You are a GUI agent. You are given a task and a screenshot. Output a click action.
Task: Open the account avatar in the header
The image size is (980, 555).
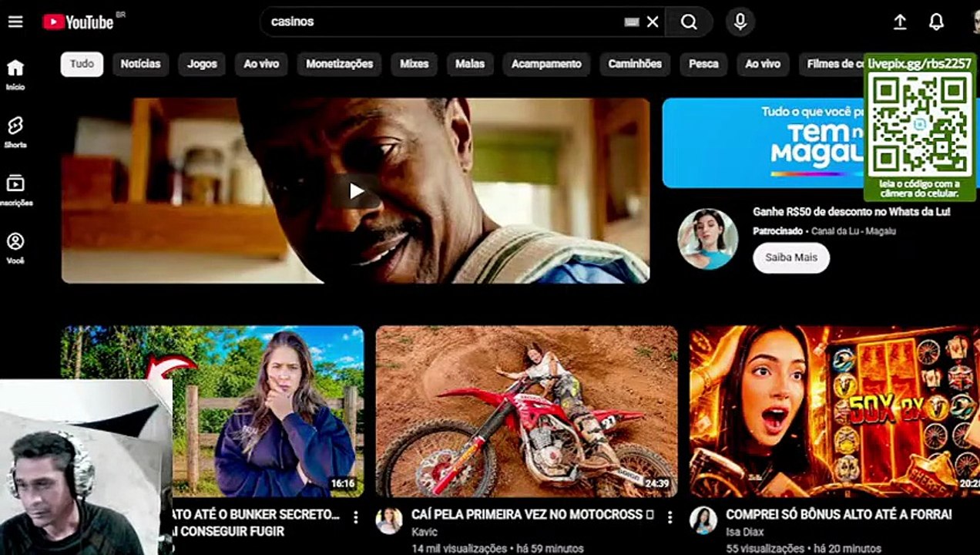pos(975,22)
